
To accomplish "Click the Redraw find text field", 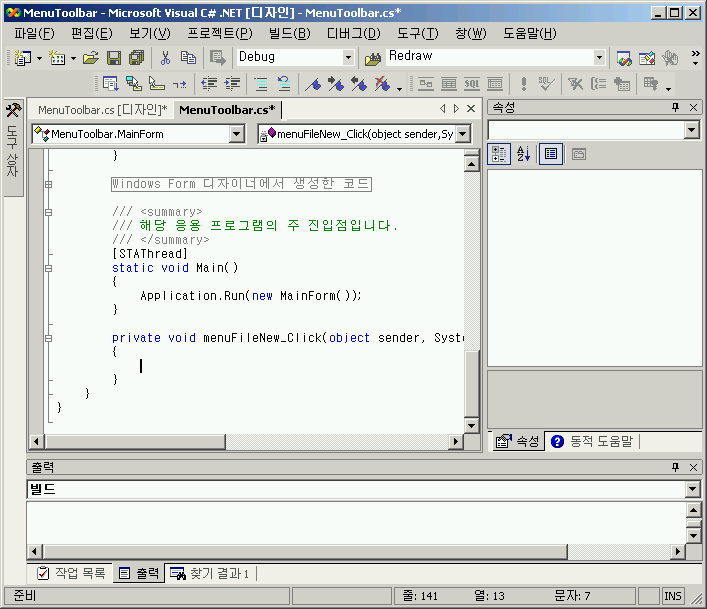I will pyautogui.click(x=490, y=56).
